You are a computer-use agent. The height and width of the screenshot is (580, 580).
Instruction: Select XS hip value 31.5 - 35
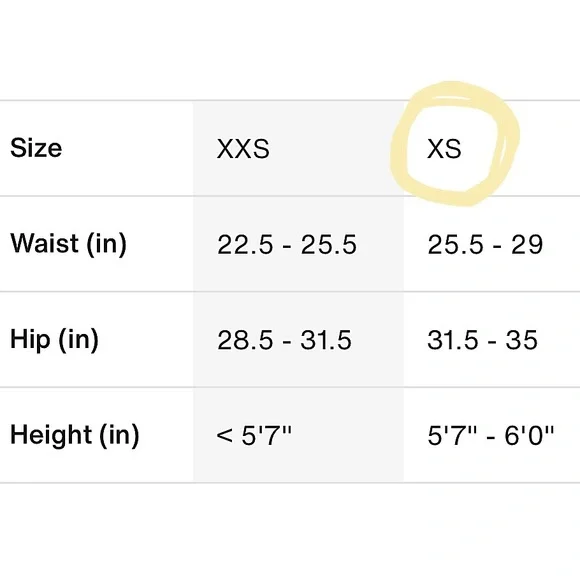tap(482, 340)
